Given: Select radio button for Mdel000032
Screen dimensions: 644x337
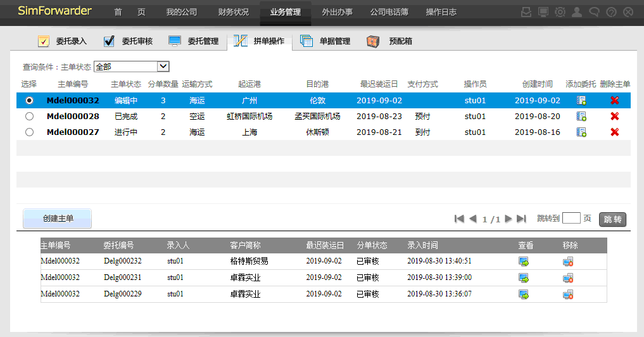Looking at the screenshot, I should [29, 101].
